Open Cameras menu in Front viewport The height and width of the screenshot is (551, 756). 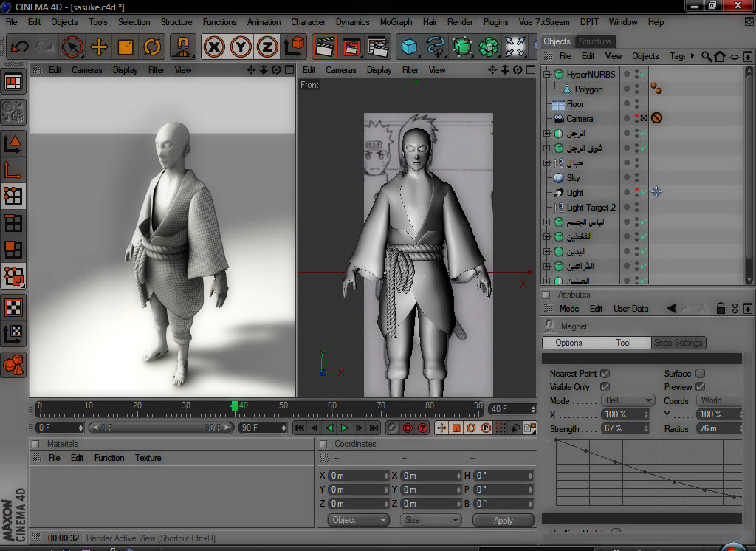[341, 70]
